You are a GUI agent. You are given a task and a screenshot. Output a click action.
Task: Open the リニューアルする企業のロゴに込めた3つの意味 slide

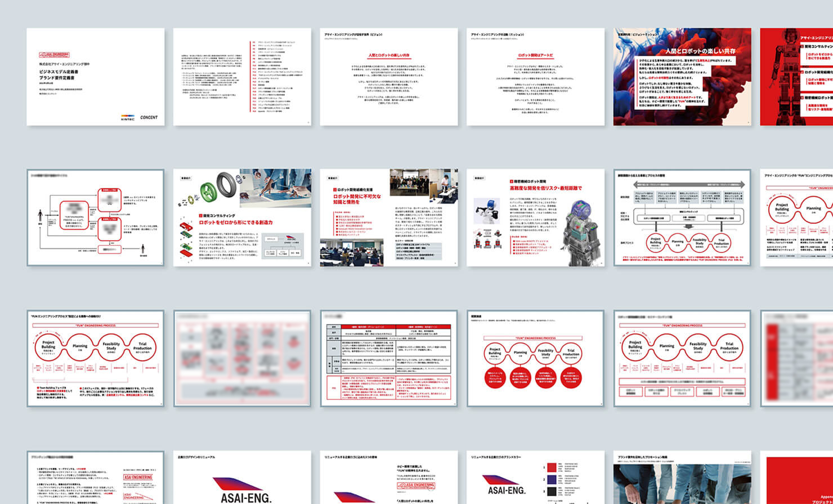pos(389,477)
